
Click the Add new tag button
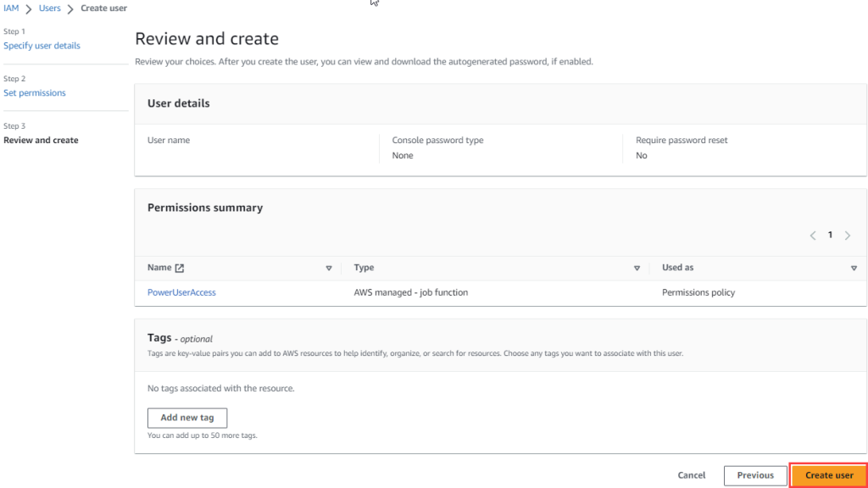186,418
